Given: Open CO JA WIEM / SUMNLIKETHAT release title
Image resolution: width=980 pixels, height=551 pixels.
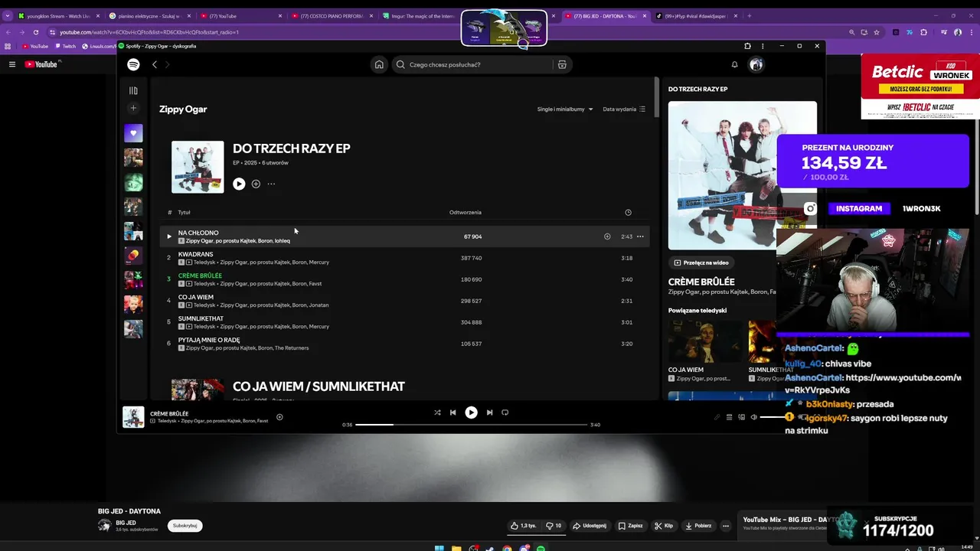Looking at the screenshot, I should [318, 386].
